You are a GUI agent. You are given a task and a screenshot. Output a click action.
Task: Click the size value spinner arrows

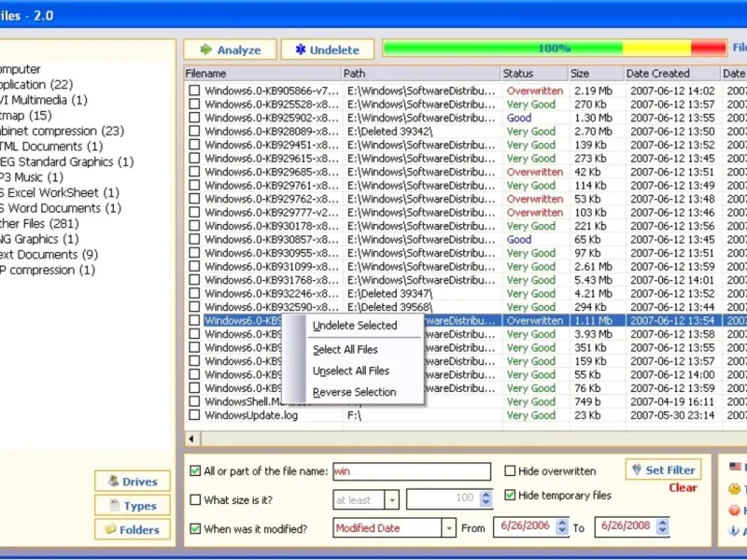point(486,499)
